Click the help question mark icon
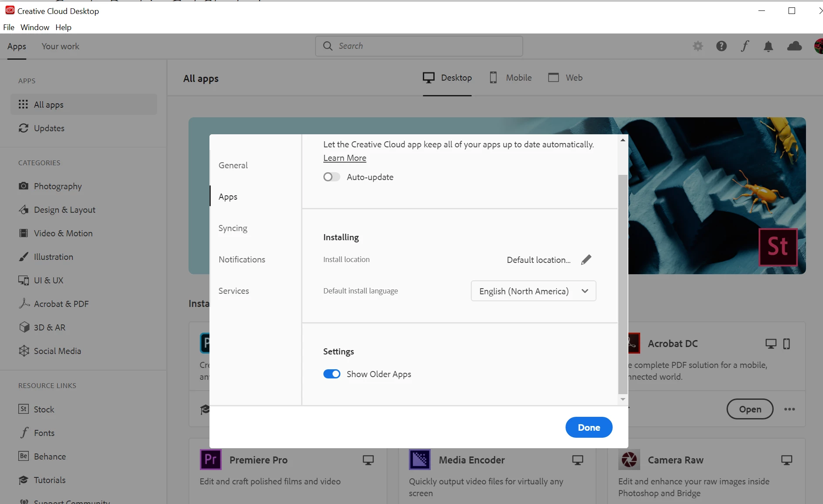The width and height of the screenshot is (823, 504). click(721, 46)
